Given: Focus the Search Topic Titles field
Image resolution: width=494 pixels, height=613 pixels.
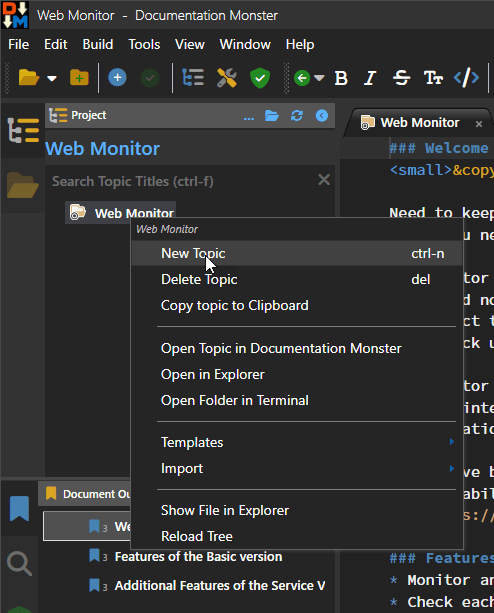Looking at the screenshot, I should point(184,181).
